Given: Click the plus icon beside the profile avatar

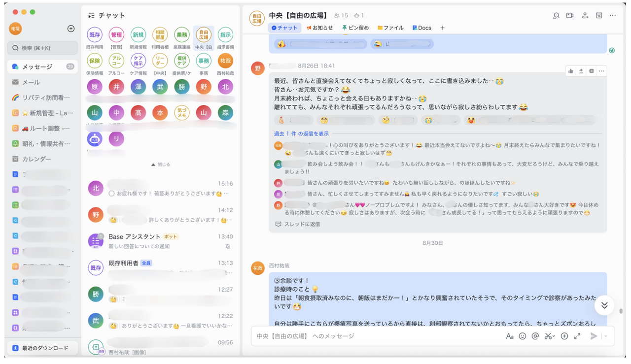Looking at the screenshot, I should pyautogui.click(x=71, y=29).
